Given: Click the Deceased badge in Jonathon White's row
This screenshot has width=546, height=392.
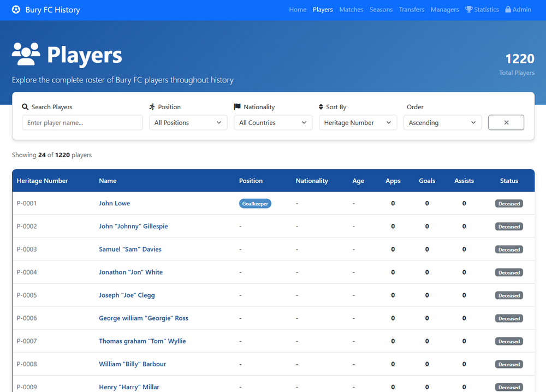Looking at the screenshot, I should coord(509,272).
